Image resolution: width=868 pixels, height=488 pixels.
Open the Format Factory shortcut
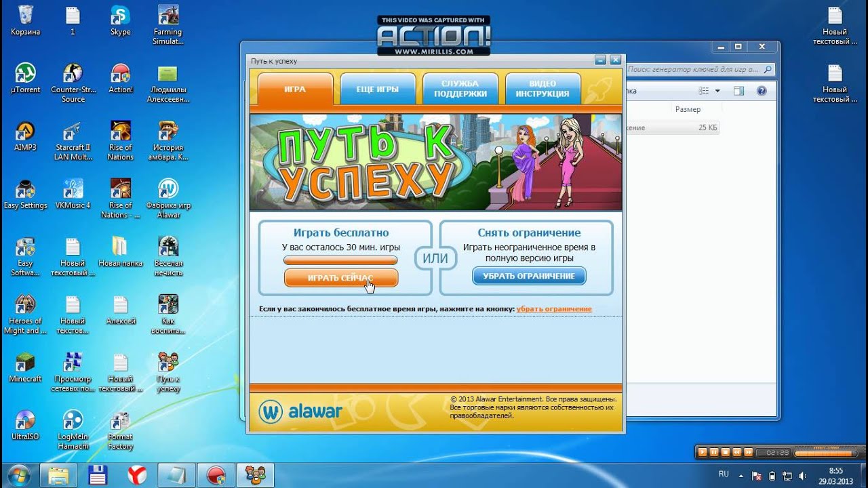tap(121, 430)
